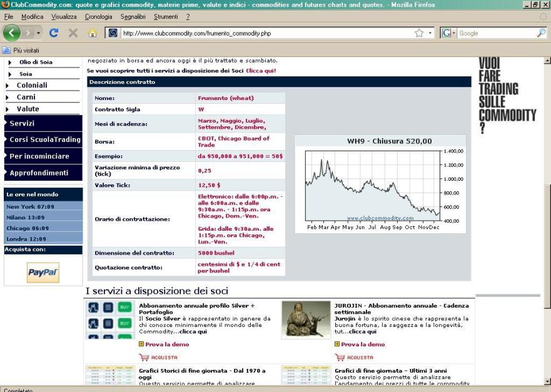The height and width of the screenshot is (392, 551).
Task: Click ACQUISTA for the JUROJIN subscription
Action: pyautogui.click(x=360, y=357)
